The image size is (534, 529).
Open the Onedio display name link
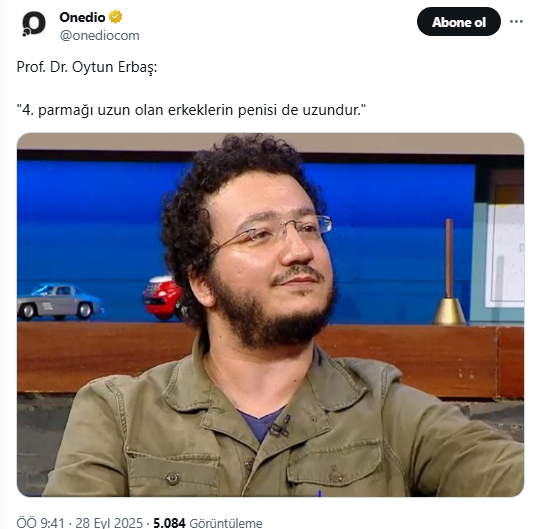coord(82,17)
